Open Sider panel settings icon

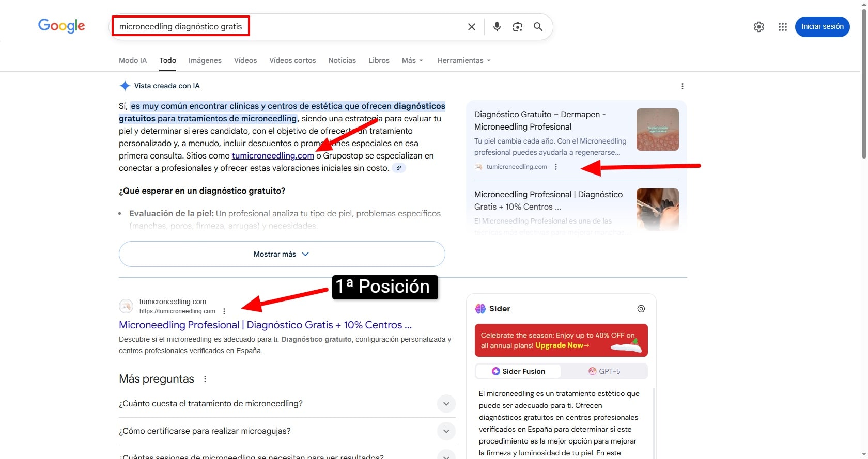[641, 309]
